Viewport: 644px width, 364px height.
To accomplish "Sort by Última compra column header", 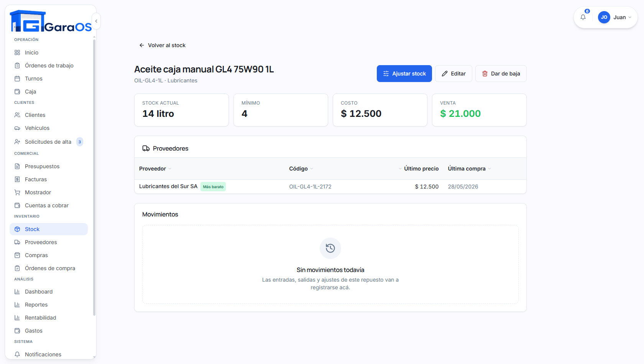I will pos(469,169).
